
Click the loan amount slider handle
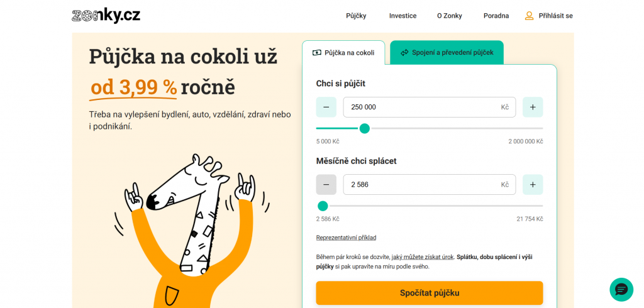(x=364, y=129)
